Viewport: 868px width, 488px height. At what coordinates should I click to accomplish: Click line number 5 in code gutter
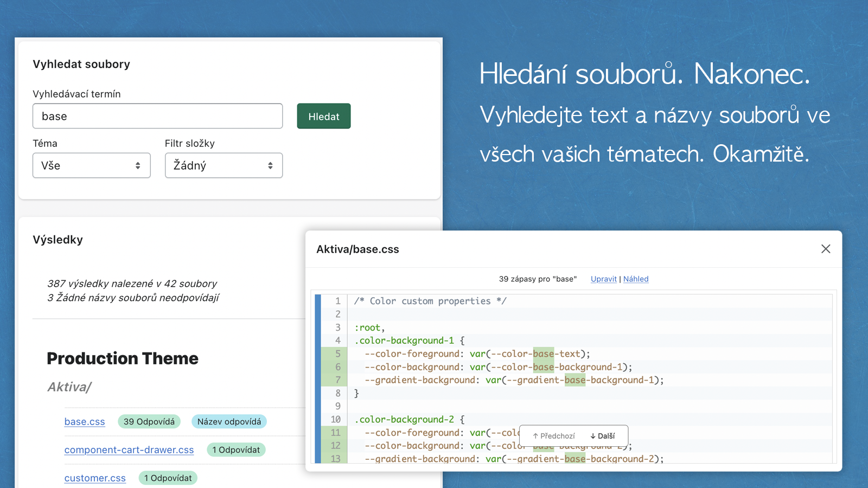338,354
